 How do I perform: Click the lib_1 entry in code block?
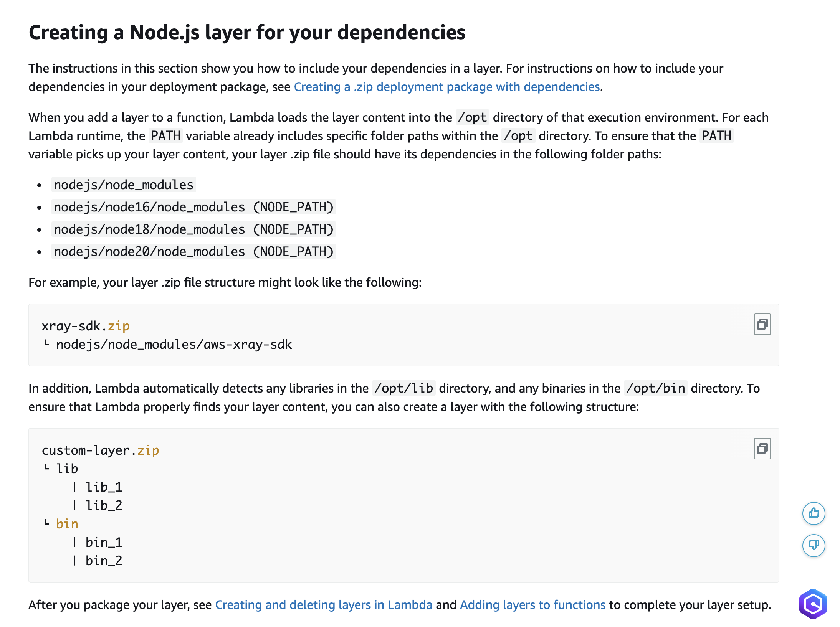(x=104, y=487)
